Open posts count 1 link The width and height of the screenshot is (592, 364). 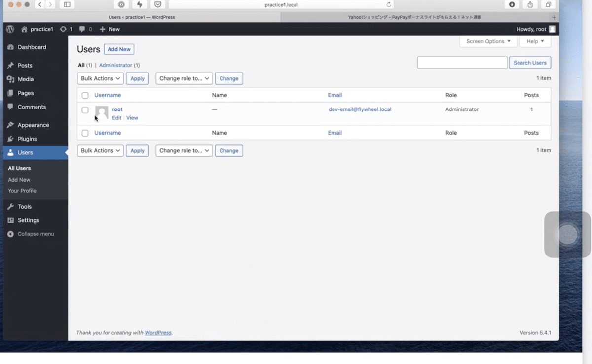(531, 109)
